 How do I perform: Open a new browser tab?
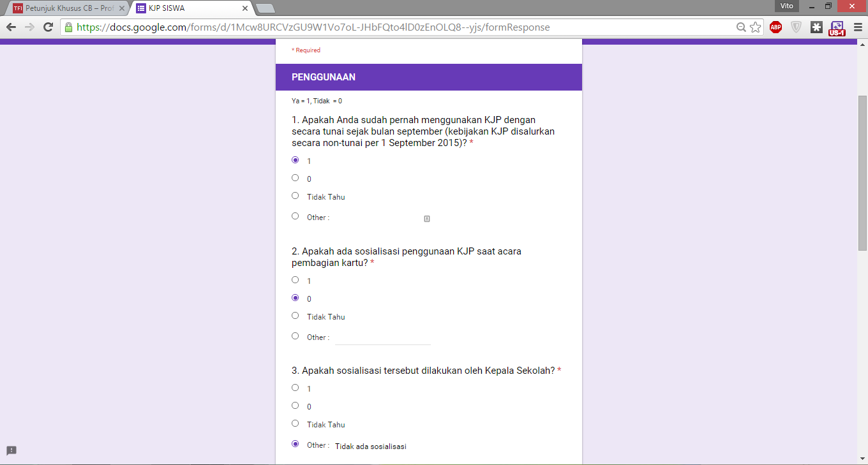pyautogui.click(x=265, y=8)
